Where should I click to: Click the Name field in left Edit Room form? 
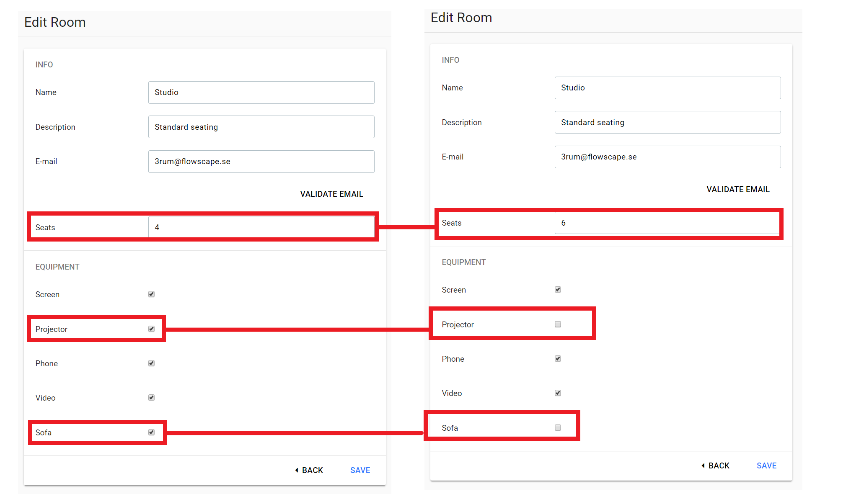[261, 93]
